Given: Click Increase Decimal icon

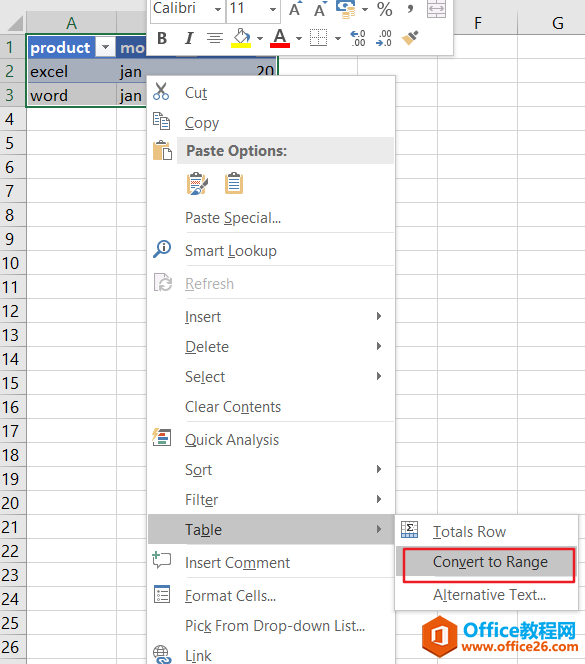Looking at the screenshot, I should (x=358, y=38).
